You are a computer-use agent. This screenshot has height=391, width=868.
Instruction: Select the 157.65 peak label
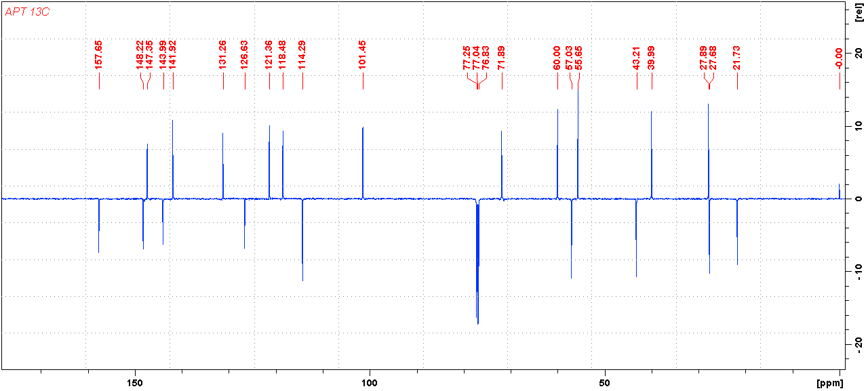pos(99,55)
